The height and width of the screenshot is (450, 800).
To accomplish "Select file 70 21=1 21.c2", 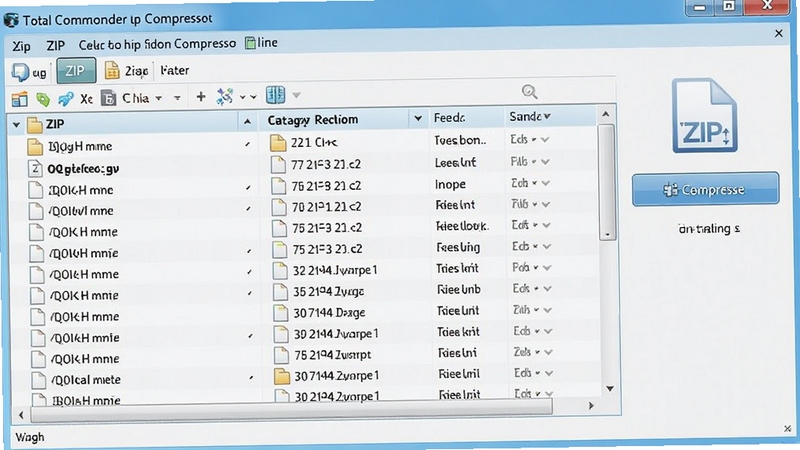I will point(327,207).
